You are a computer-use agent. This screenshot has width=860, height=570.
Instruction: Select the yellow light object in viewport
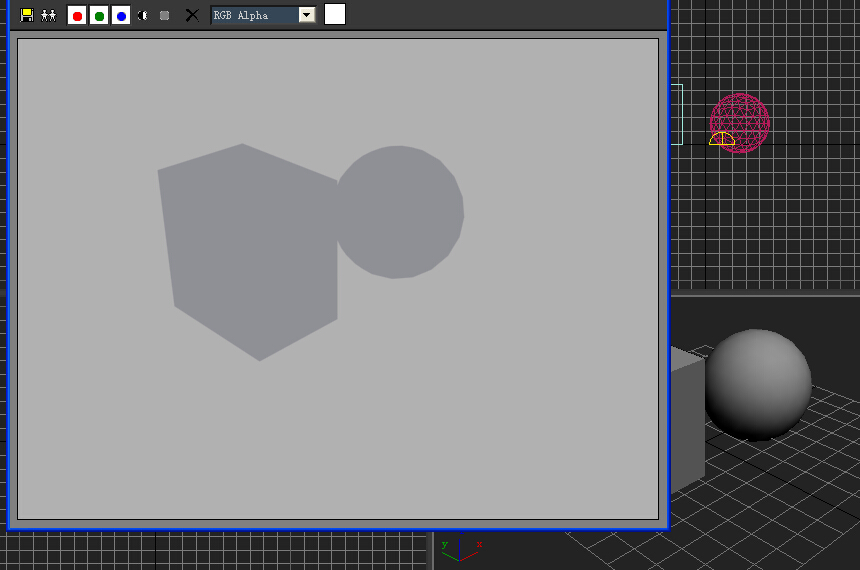[x=721, y=139]
